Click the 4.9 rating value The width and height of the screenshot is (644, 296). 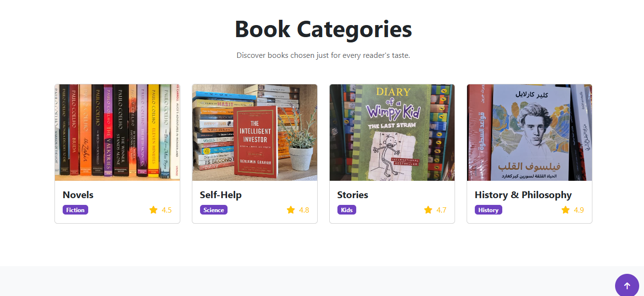[579, 210]
